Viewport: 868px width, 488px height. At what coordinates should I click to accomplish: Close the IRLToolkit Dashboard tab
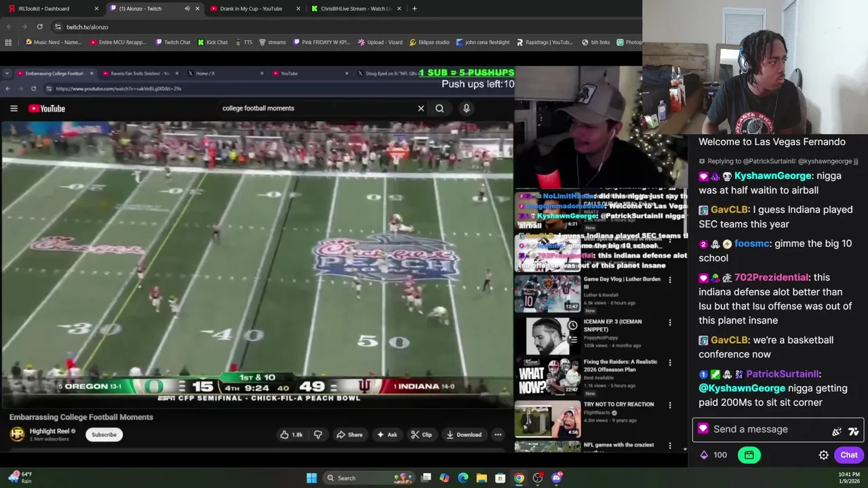pos(96,9)
